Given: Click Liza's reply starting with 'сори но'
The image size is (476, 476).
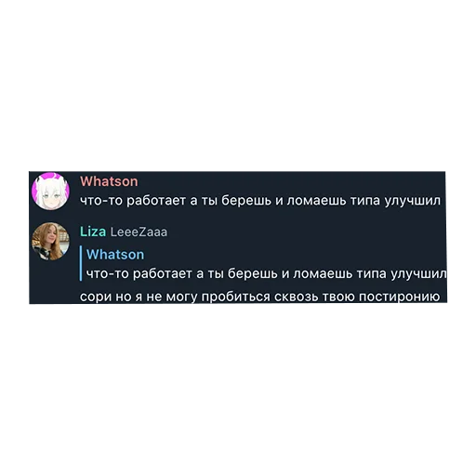Looking at the screenshot, I should (259, 297).
